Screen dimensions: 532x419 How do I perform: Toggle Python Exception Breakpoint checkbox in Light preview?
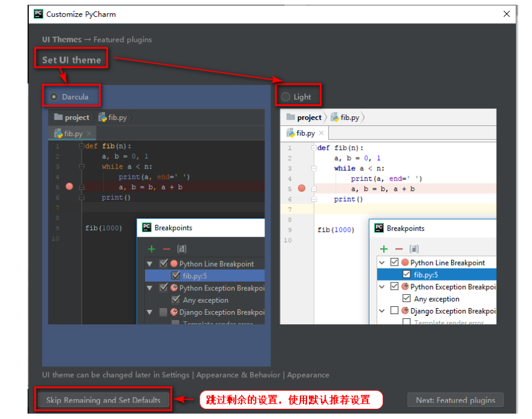pyautogui.click(x=394, y=287)
